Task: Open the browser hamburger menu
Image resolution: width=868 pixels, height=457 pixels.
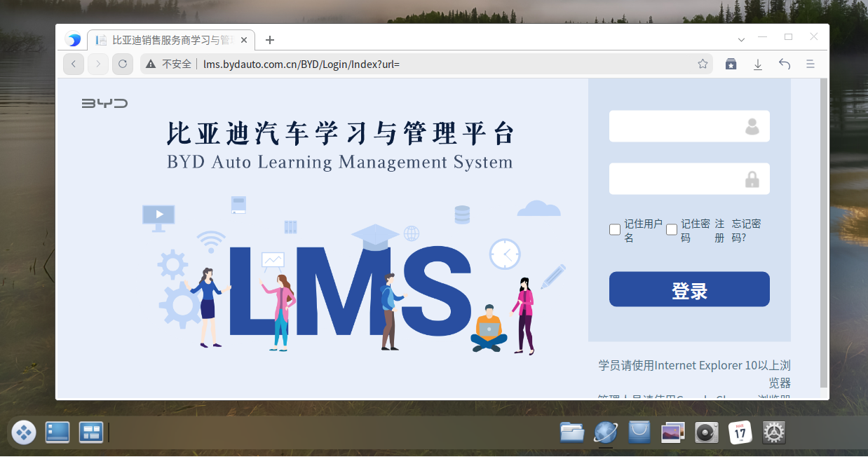Action: 811,64
